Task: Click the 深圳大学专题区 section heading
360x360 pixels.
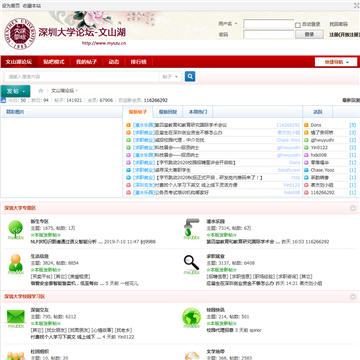Action: pyautogui.click(x=20, y=208)
